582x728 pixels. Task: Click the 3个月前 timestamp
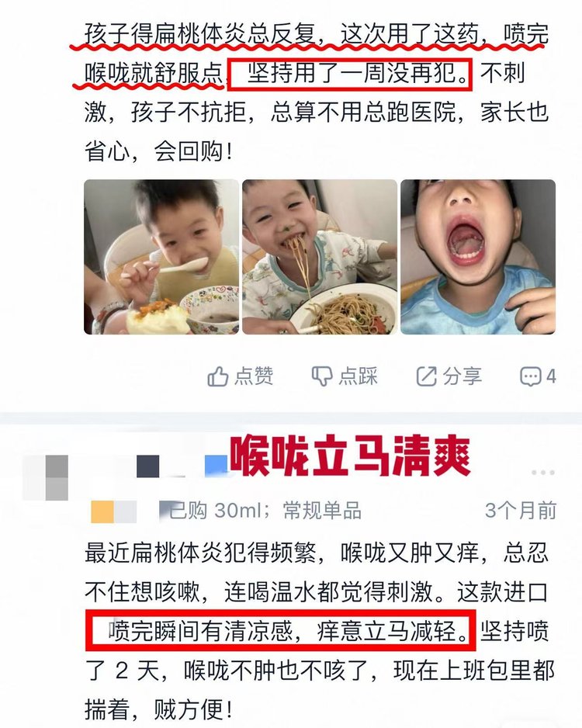pos(521,511)
